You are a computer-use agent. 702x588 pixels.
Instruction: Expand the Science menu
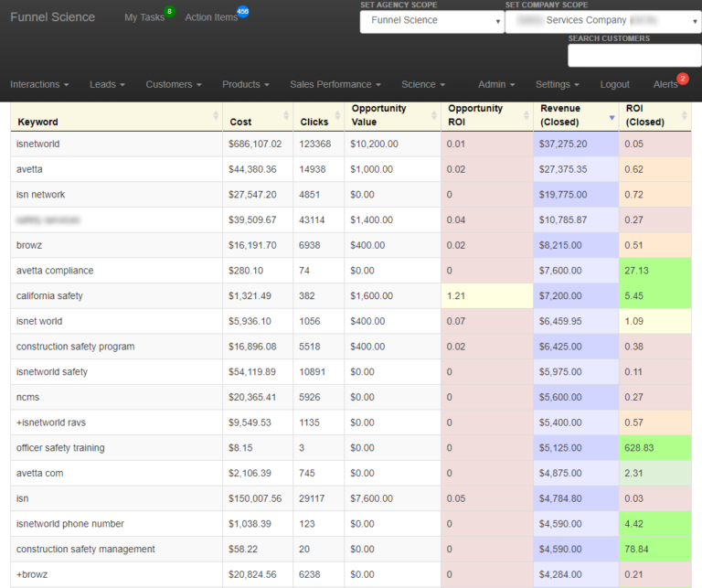click(423, 84)
